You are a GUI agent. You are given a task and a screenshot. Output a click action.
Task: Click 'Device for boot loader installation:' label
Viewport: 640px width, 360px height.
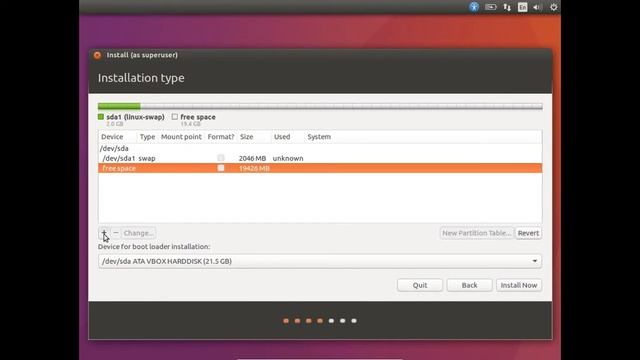tap(154, 247)
